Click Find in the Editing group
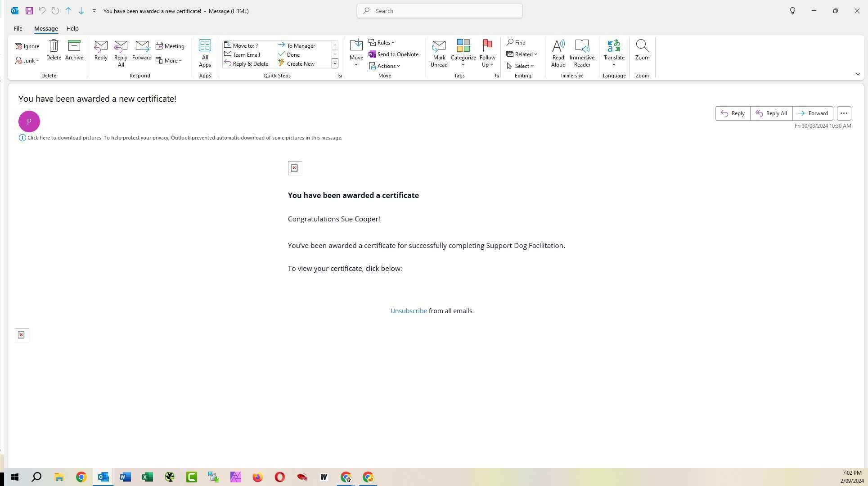868x486 pixels. click(x=516, y=42)
